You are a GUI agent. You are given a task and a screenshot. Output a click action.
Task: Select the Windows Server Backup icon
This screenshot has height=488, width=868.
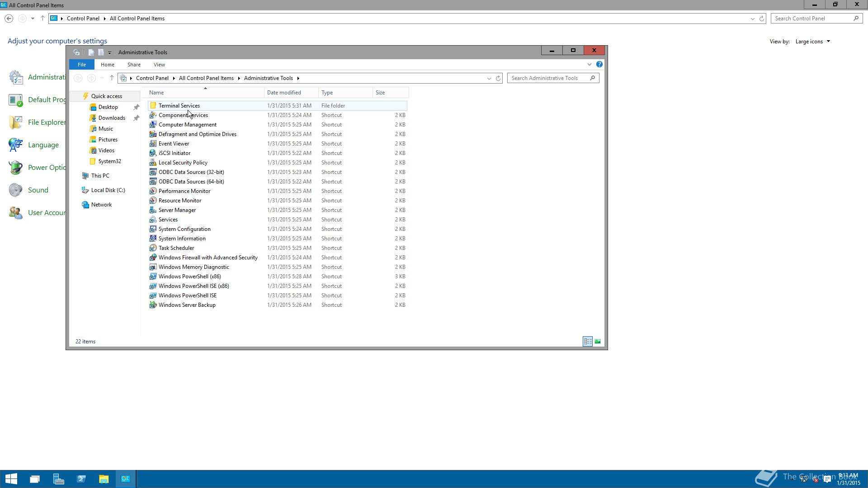click(x=153, y=305)
